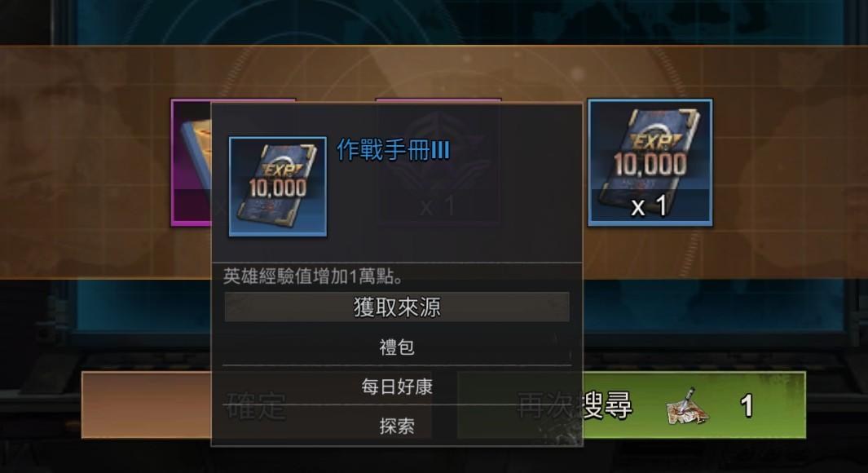Dismiss popup via dark area above banner
Viewport: 868px width, 473px height.
tap(434, 22)
